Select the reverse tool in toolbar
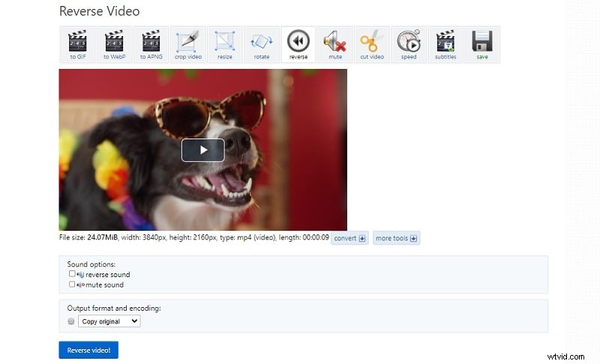Screen dimensions: 600x364 point(298,44)
